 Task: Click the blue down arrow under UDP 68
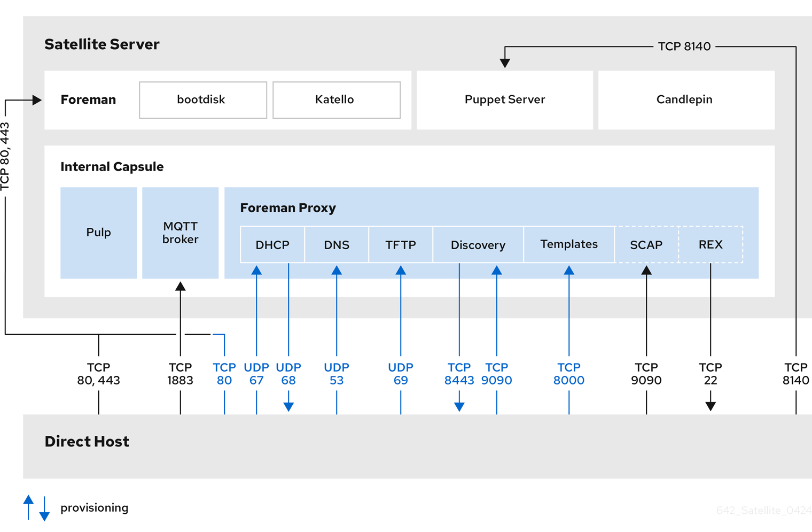288,406
